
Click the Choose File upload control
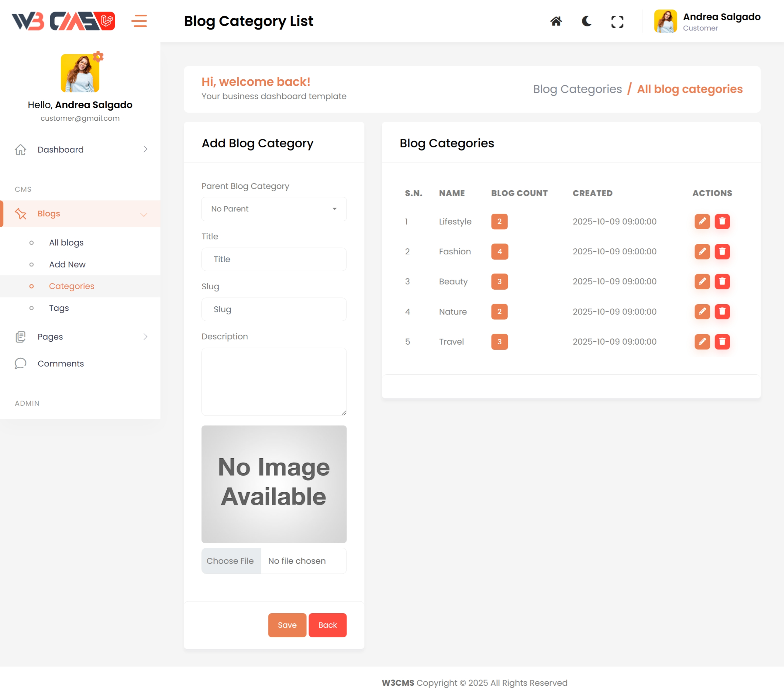click(230, 561)
